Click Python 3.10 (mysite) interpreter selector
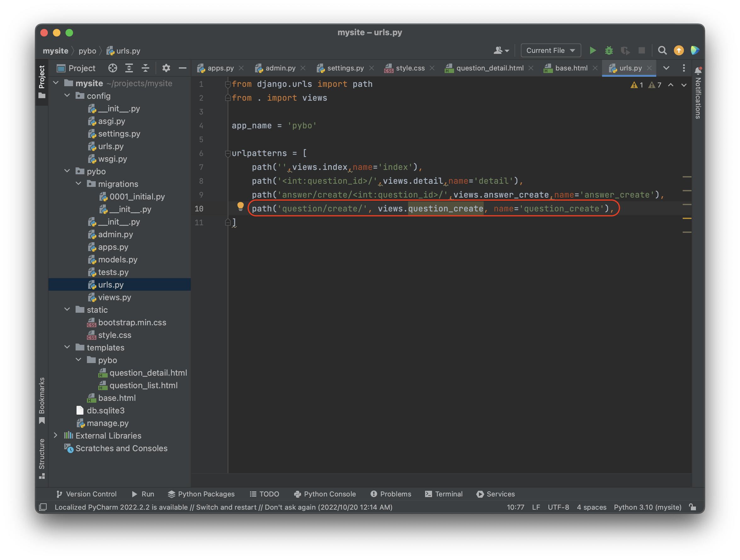This screenshot has width=740, height=560. tap(647, 507)
